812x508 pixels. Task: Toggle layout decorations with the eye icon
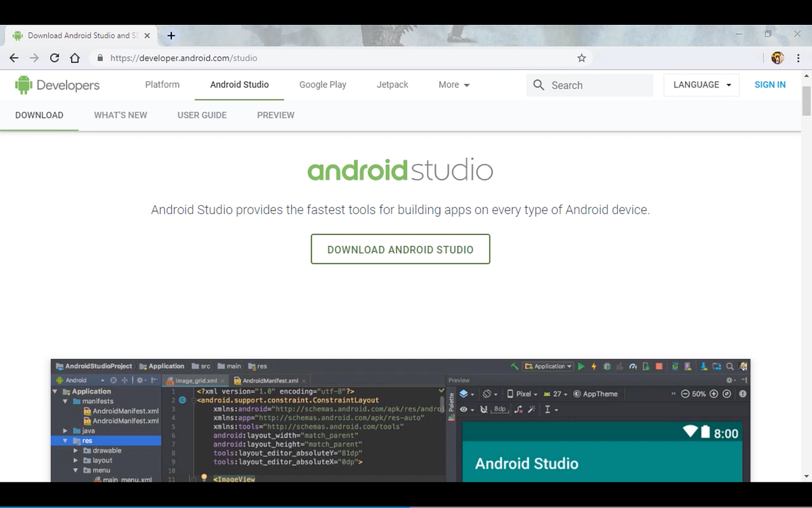click(465, 409)
